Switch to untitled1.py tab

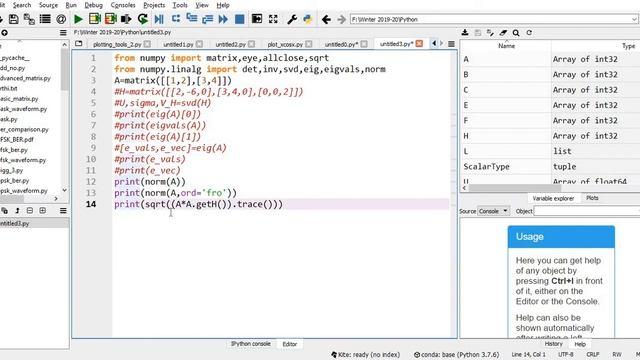(x=178, y=44)
